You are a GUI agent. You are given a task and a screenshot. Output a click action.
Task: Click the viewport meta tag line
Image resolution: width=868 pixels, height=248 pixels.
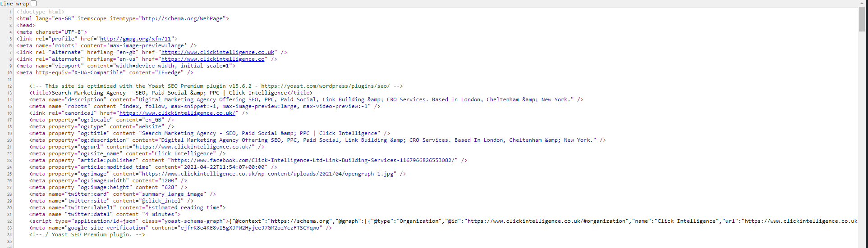(126, 66)
